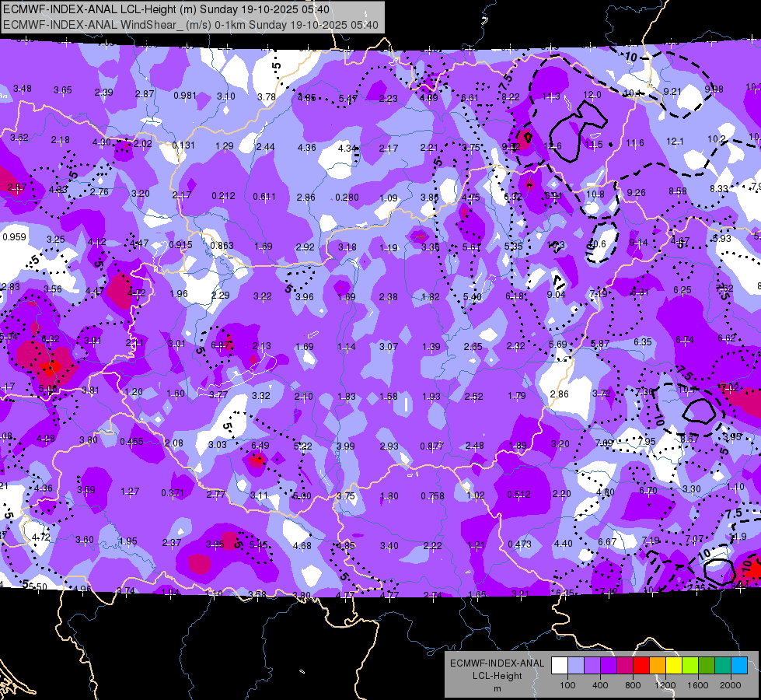This screenshot has width=761, height=700.
Task: Click the wind shear value '8.33'
Action: pyautogui.click(x=719, y=188)
